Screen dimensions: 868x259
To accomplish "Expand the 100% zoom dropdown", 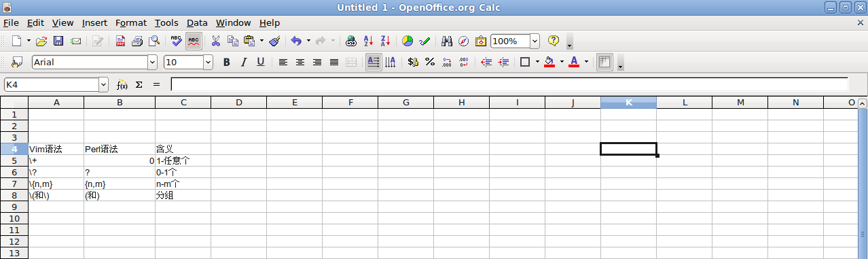I will pyautogui.click(x=535, y=41).
